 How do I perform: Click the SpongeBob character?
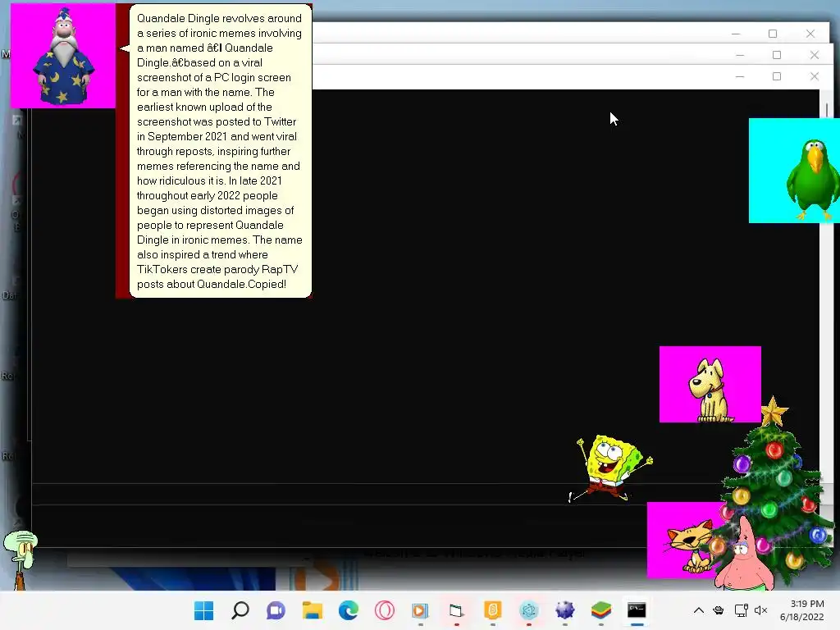click(612, 468)
